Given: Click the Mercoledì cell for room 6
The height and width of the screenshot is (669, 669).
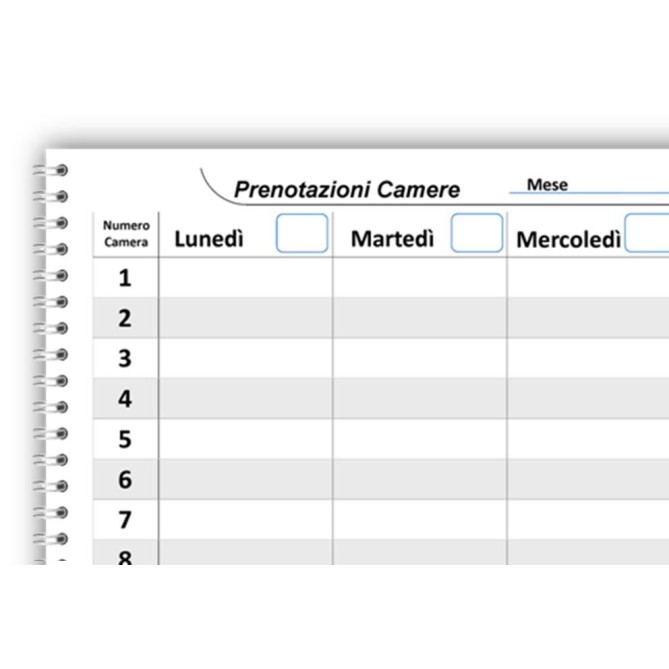Looking at the screenshot, I should pos(588,479).
